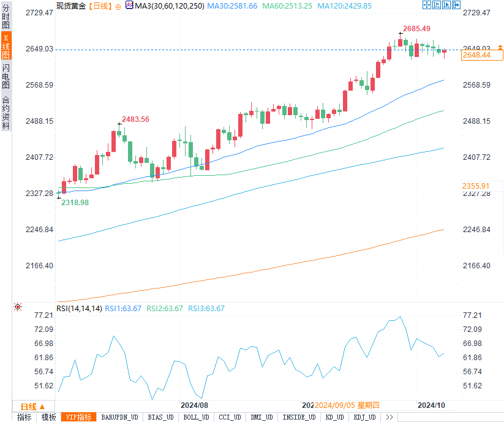Select the K线图 side tab
The width and height of the screenshot is (504, 422).
[6, 47]
